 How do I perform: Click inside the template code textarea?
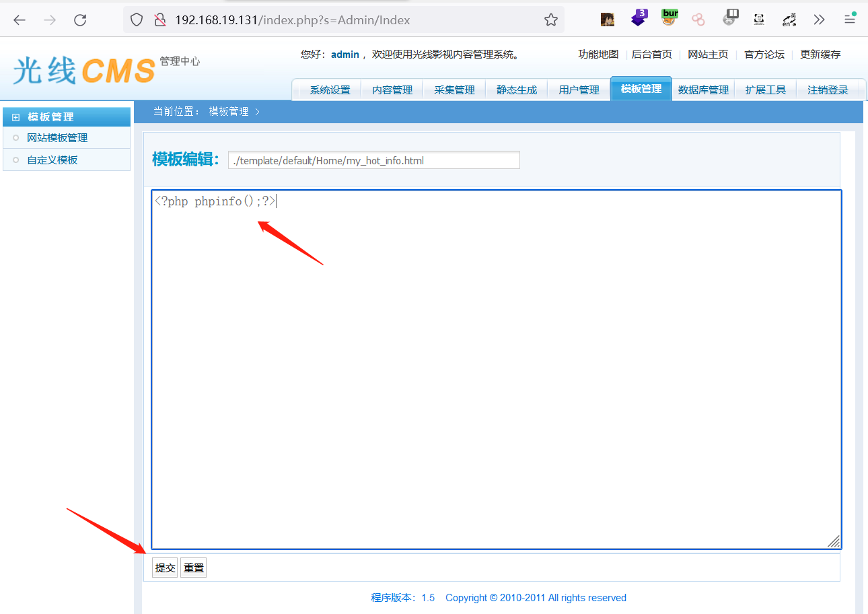[x=497, y=370]
